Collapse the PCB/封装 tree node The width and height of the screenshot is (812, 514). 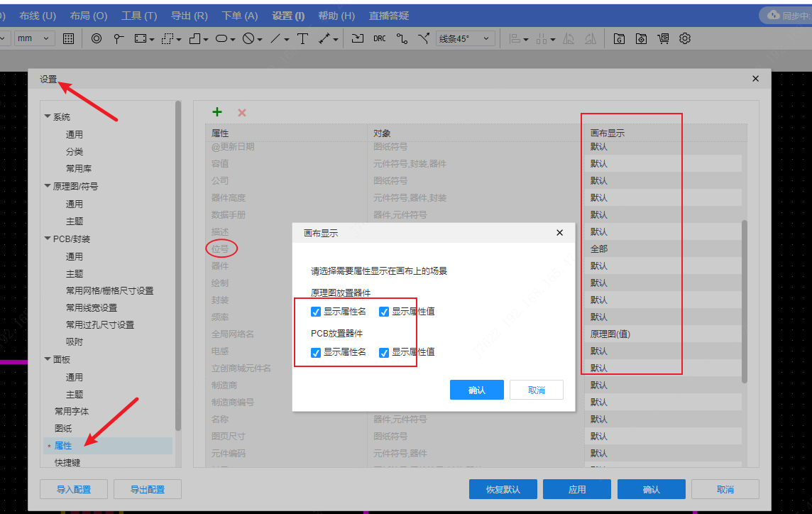pyautogui.click(x=48, y=239)
